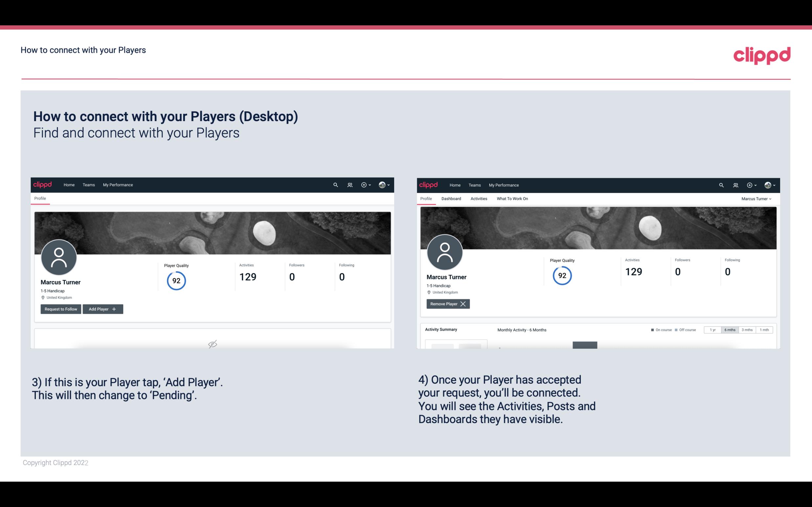This screenshot has width=812, height=507.
Task: Select the '1 yr' activity timeframe option
Action: tap(712, 329)
